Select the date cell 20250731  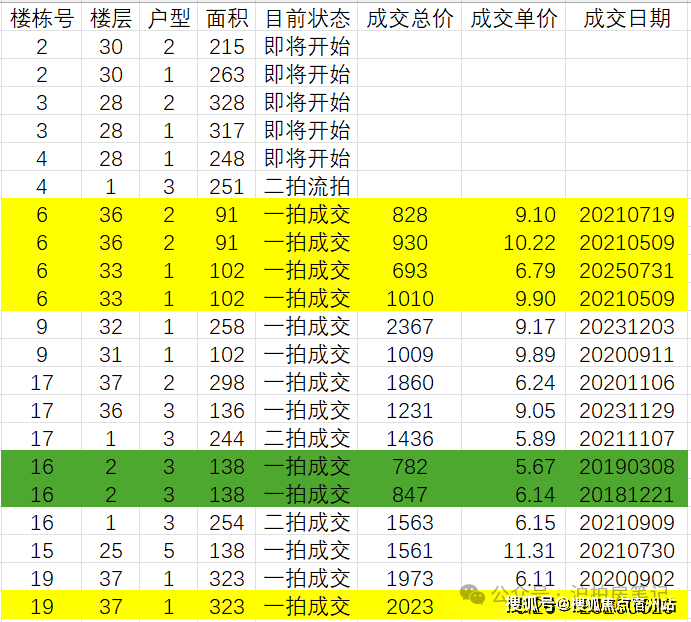click(627, 271)
